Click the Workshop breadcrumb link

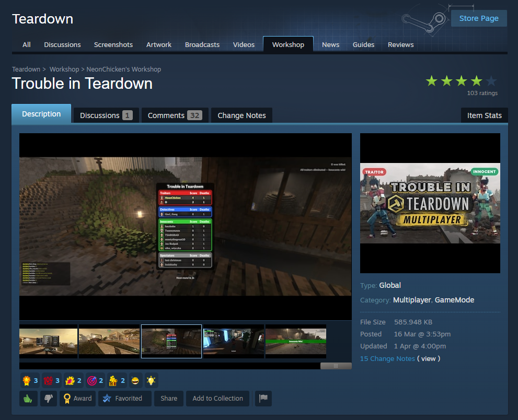[x=64, y=69]
